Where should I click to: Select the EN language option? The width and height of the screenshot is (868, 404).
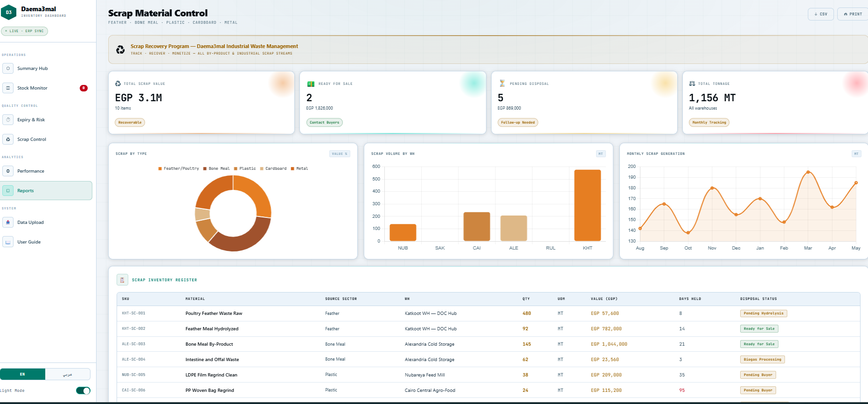tap(22, 374)
